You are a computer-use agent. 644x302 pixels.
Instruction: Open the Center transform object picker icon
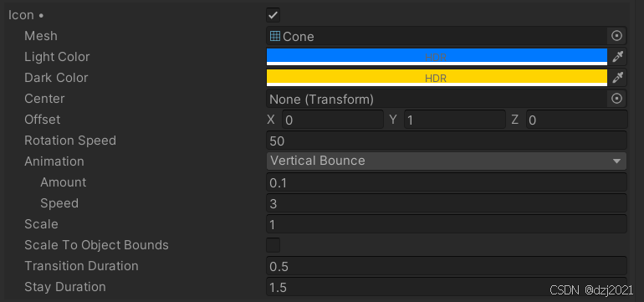pyautogui.click(x=616, y=99)
